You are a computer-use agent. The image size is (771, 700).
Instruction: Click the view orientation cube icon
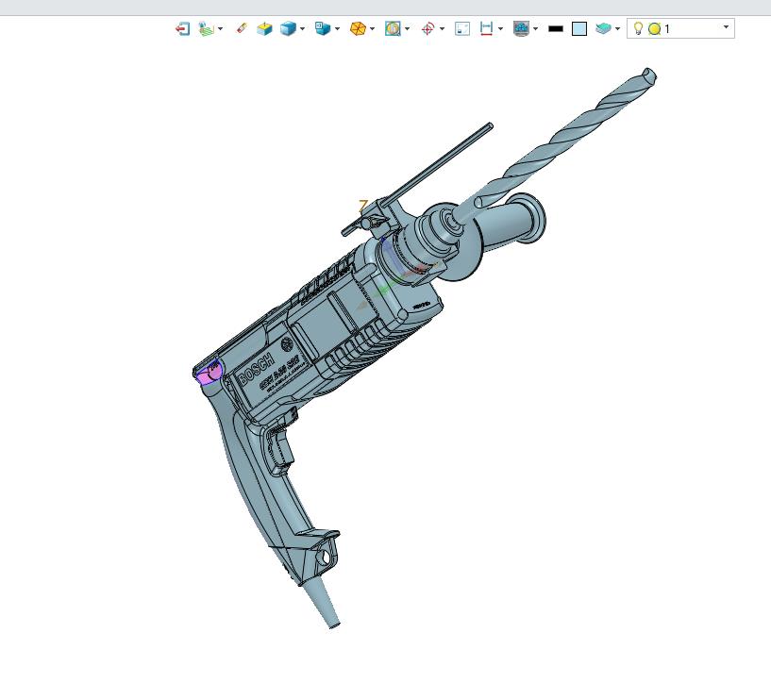[323, 28]
